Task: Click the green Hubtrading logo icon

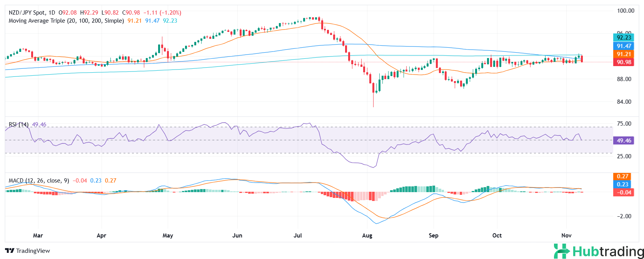Action: [x=561, y=251]
